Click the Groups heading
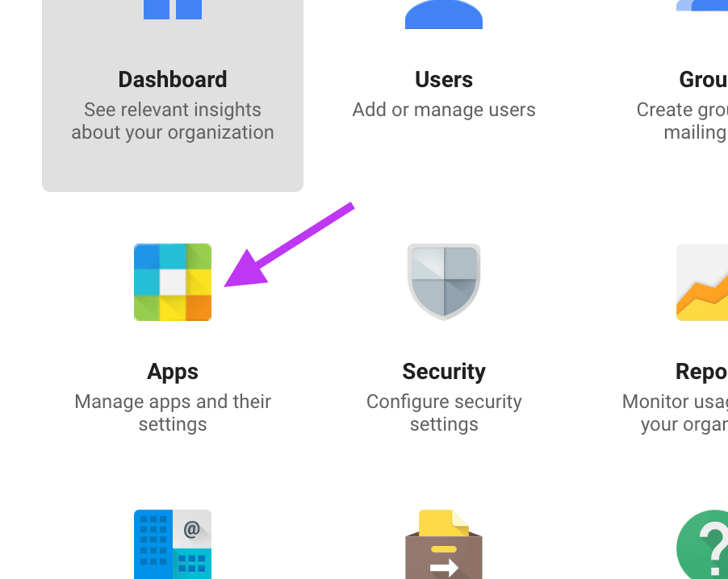 [704, 79]
